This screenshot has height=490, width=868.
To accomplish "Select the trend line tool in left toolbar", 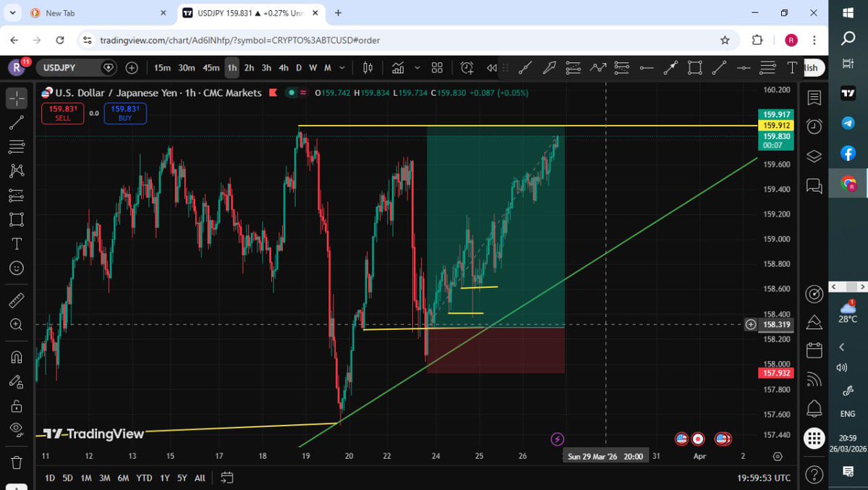I will (x=17, y=122).
